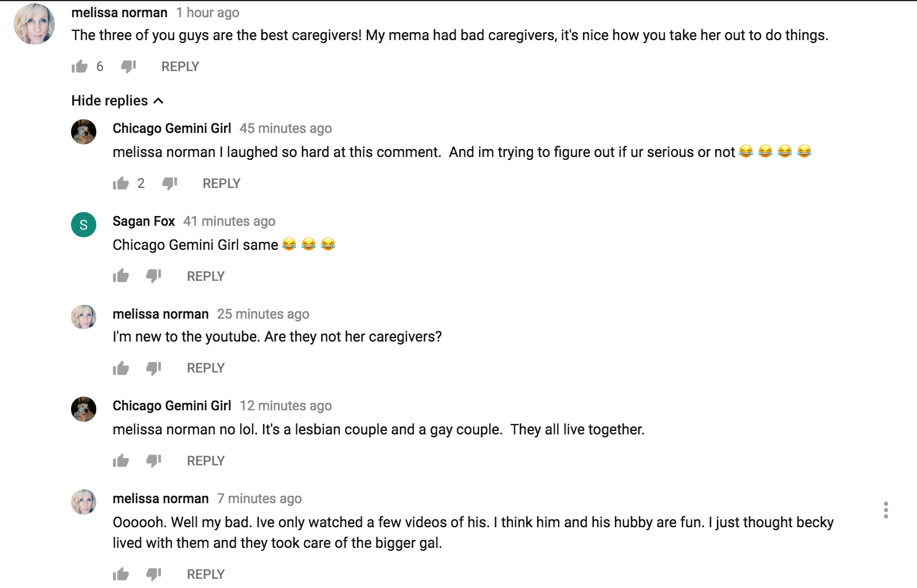Like Sagan Fox's reply
This screenshot has width=917, height=588.
(x=121, y=276)
